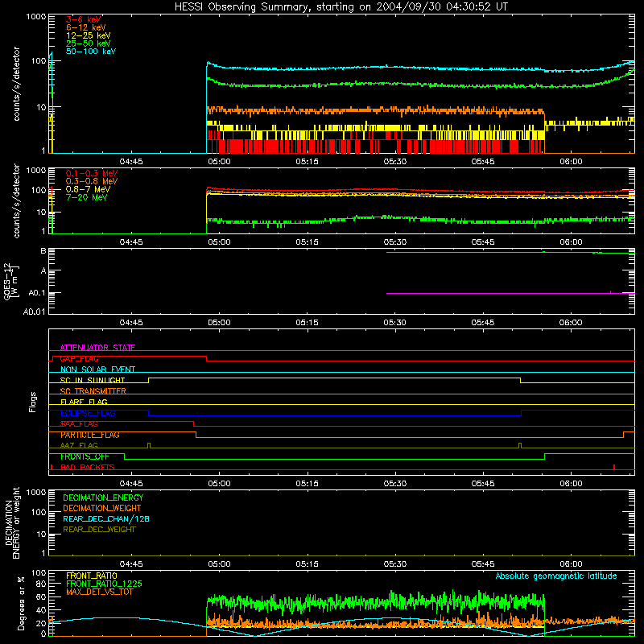Image resolution: width=644 pixels, height=644 pixels.
Task: Click the Degrees or % axis title
Action: [21, 603]
